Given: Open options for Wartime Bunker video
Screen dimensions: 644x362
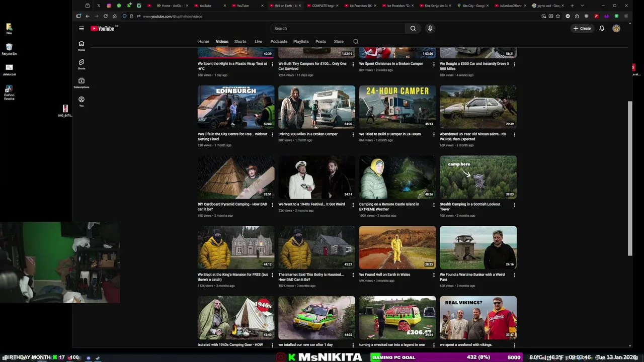Looking at the screenshot, I should (514, 276).
